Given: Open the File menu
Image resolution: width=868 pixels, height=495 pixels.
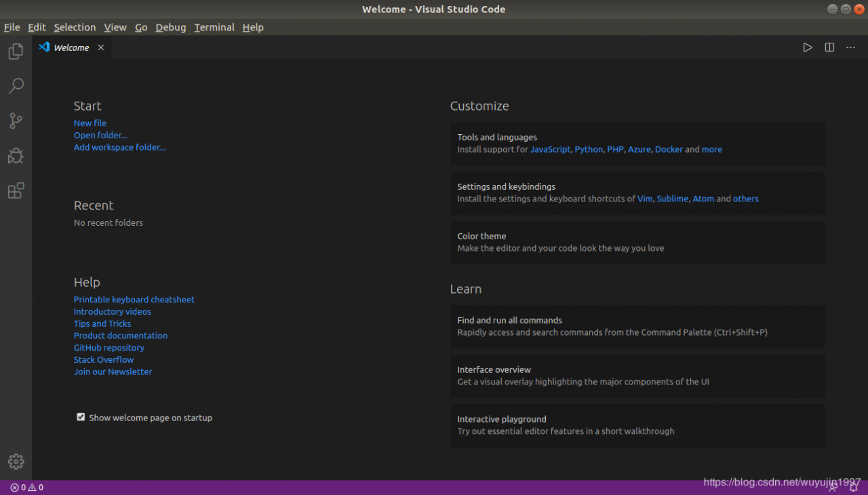Looking at the screenshot, I should [x=12, y=27].
